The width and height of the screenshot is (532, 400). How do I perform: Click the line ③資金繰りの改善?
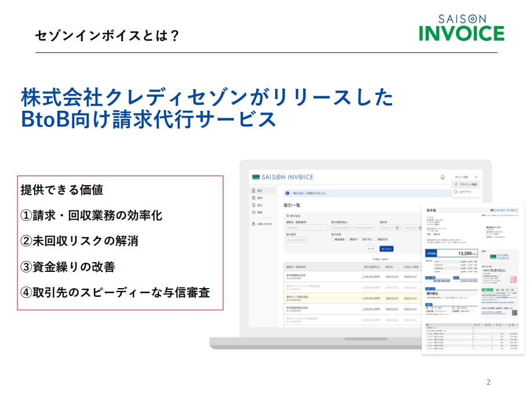(x=68, y=267)
